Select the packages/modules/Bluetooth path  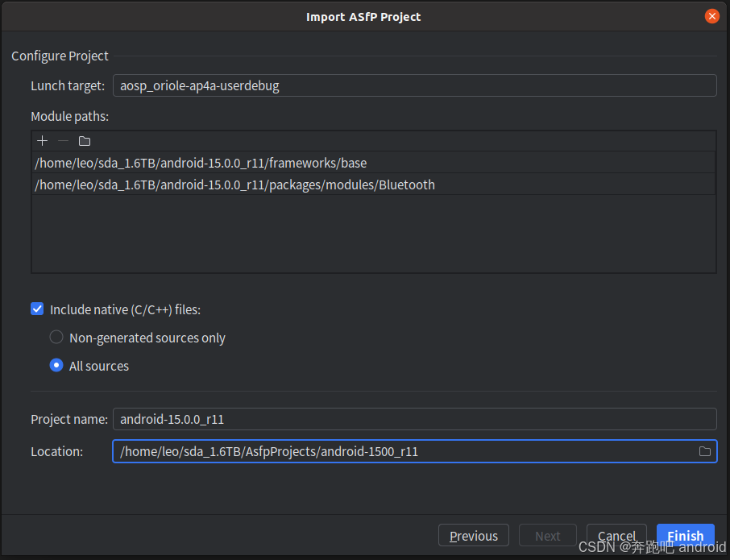(x=234, y=185)
